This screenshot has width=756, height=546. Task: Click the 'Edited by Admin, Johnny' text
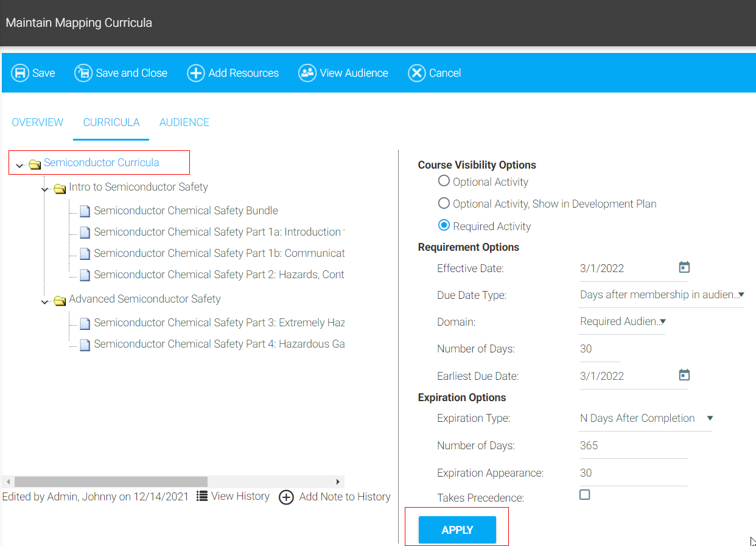(96, 497)
